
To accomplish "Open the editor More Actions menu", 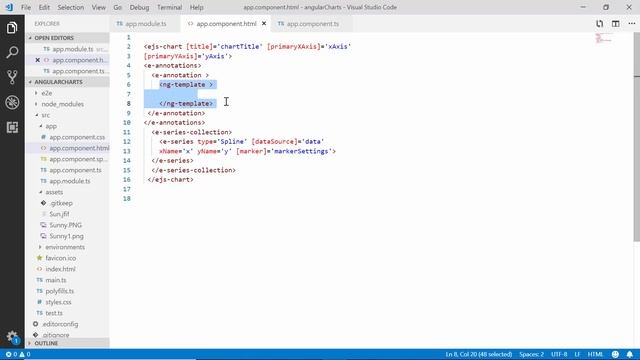I will pyautogui.click(x=631, y=24).
